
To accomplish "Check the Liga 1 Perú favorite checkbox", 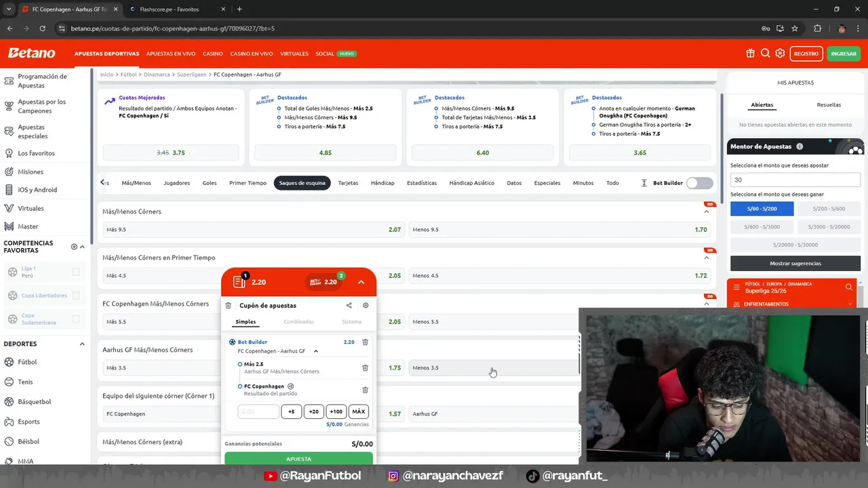I will 76,272.
